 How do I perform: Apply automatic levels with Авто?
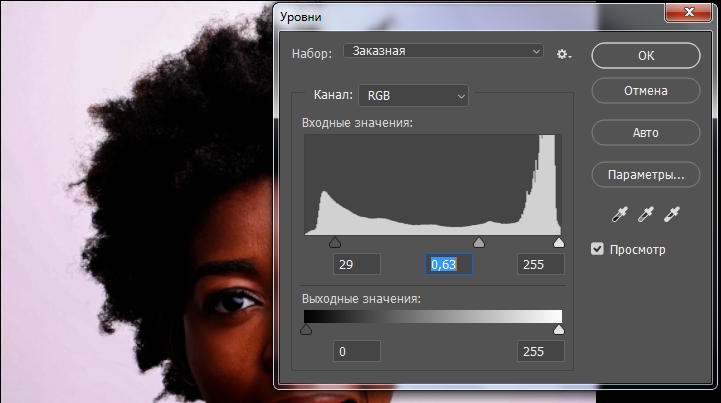pos(646,132)
